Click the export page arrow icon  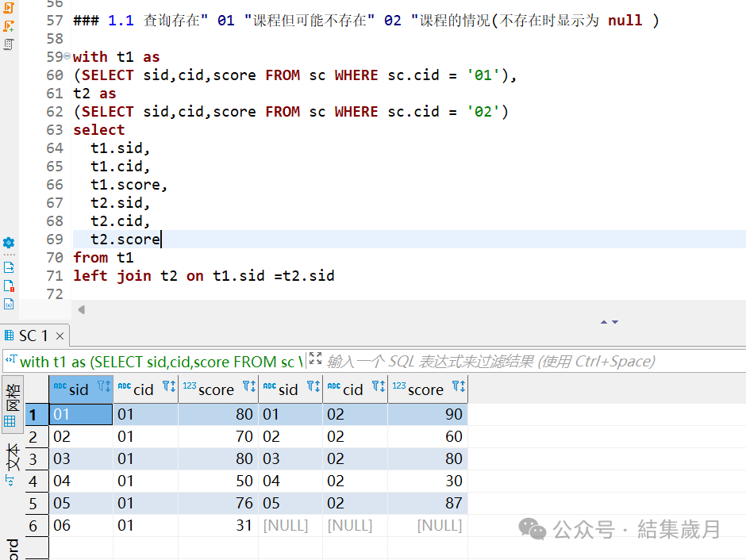(9, 267)
